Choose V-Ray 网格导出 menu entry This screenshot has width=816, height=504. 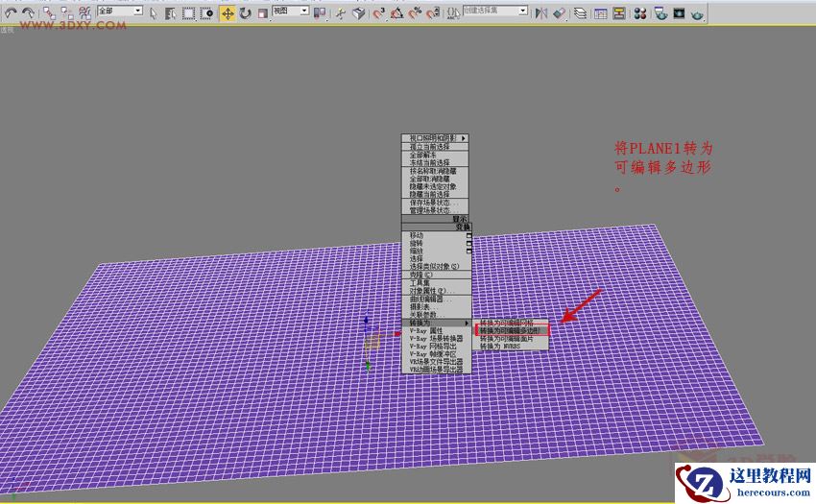(436, 347)
